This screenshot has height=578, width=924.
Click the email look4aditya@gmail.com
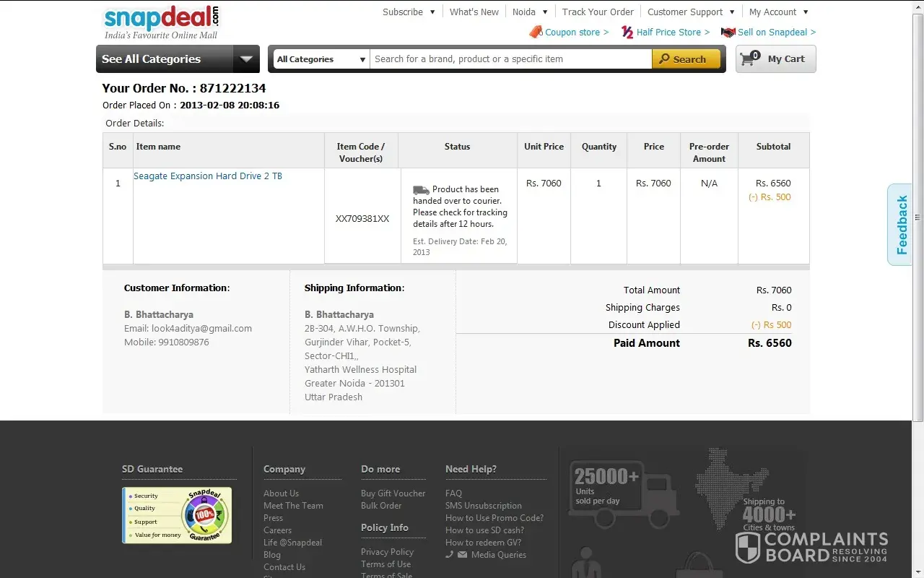coord(201,329)
